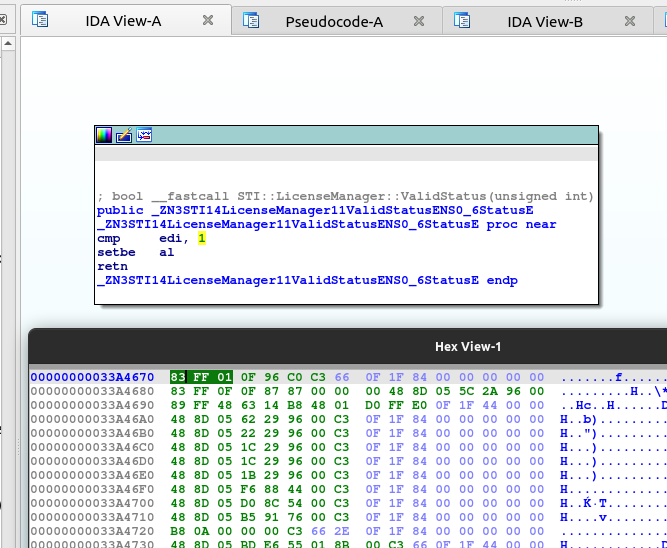Screen dimensions: 667x548
Task: Select hex address 00000000033A4710
Action: click(x=92, y=517)
